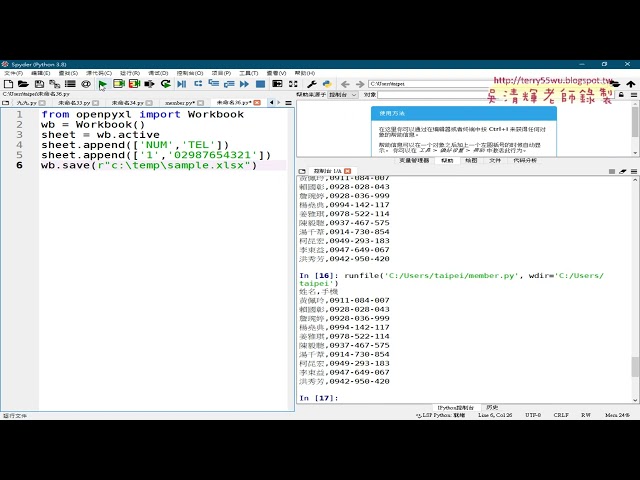Click the console vertical scrollbar thumb
Viewport: 640px width, 480px height.
click(635, 367)
